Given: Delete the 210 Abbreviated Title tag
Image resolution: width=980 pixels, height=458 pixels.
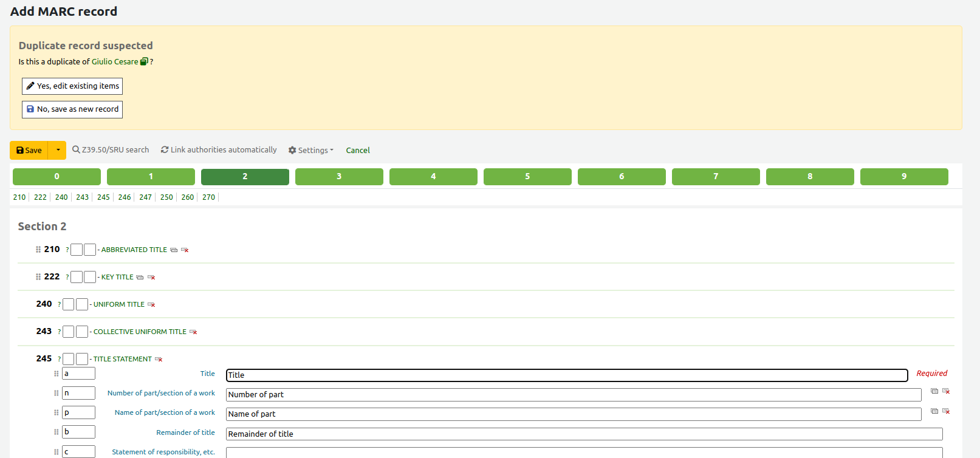Looking at the screenshot, I should tap(185, 250).
